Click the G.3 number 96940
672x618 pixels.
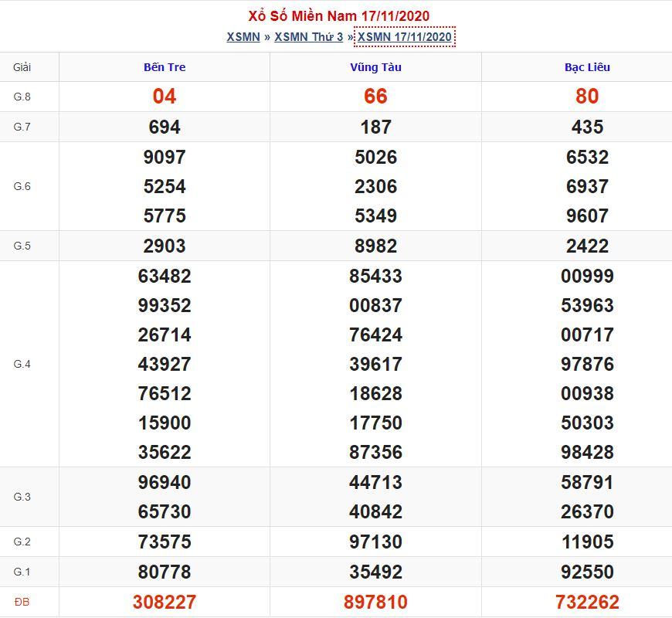point(165,483)
